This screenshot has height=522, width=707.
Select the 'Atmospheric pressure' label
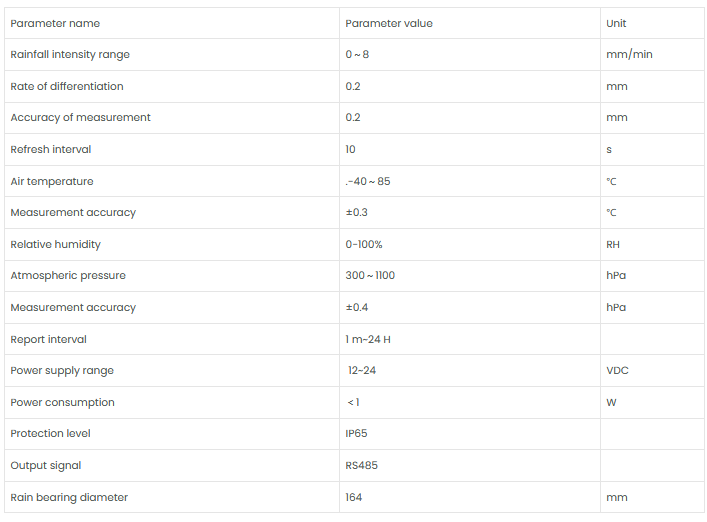[68, 275]
